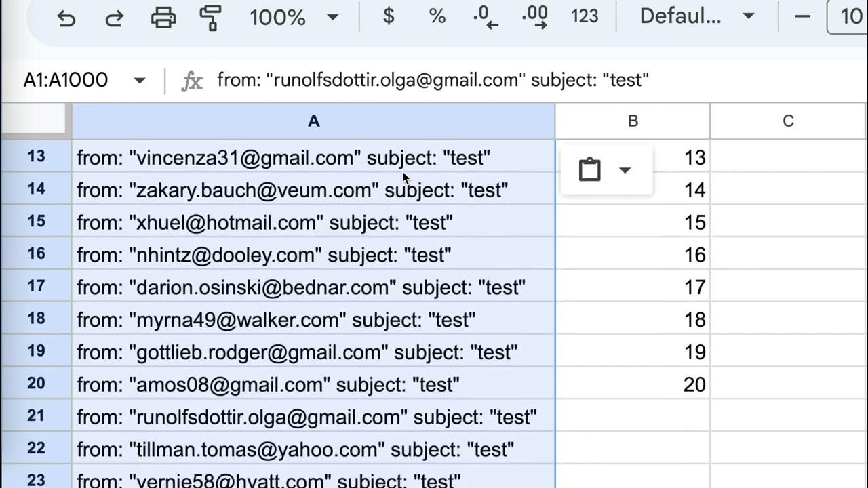Click the formula bar text

click(433, 81)
